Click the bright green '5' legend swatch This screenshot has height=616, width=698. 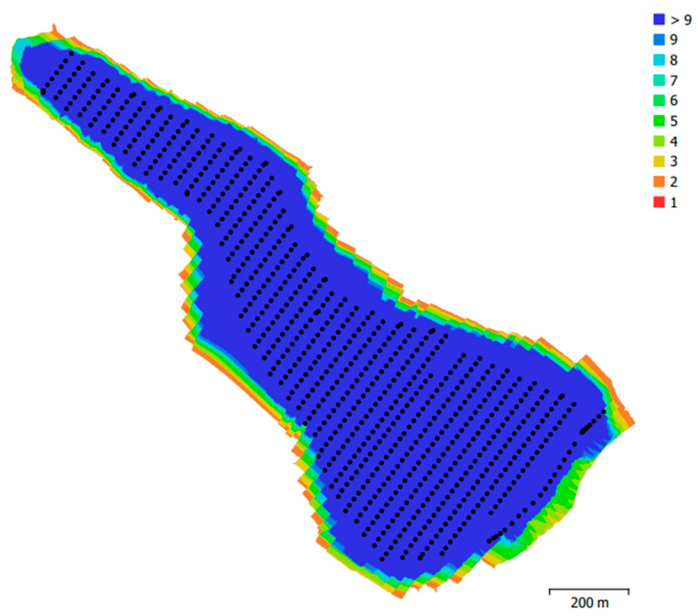(x=658, y=121)
